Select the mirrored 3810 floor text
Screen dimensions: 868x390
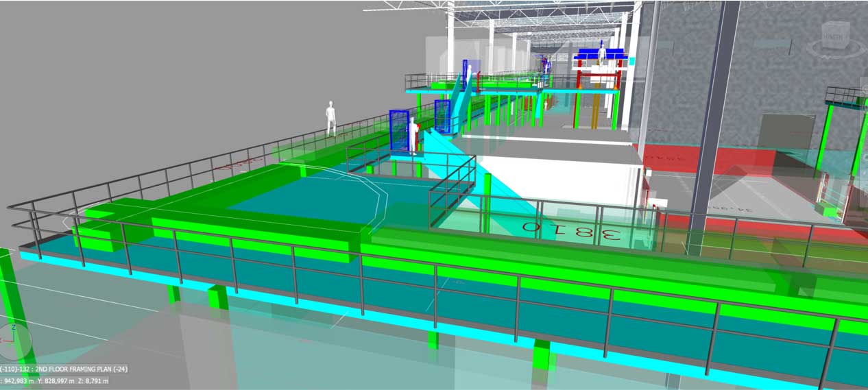(571, 231)
